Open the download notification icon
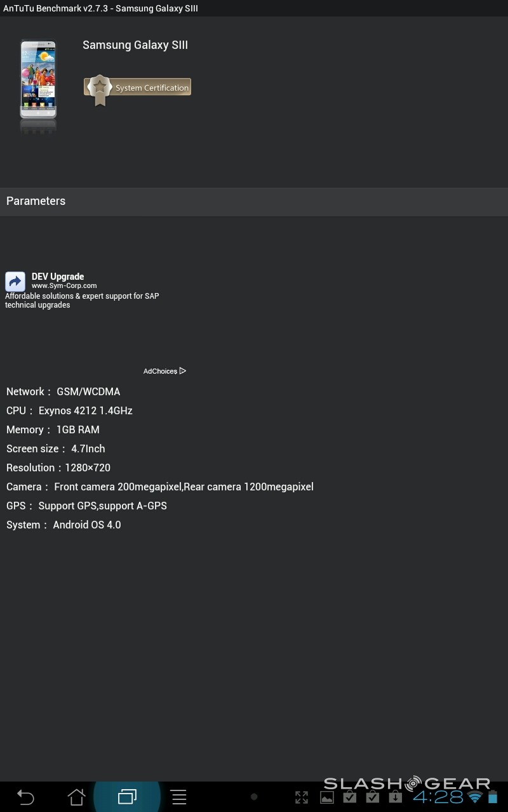 pyautogui.click(x=395, y=797)
